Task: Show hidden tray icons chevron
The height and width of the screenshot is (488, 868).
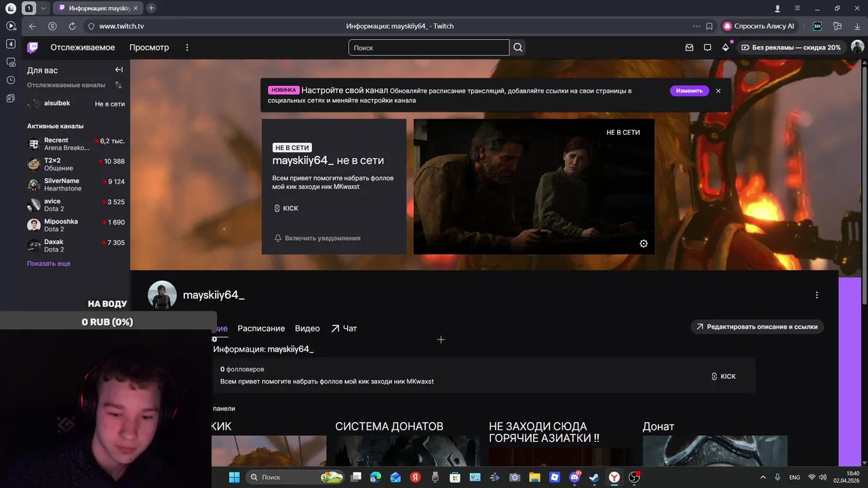Action: [x=763, y=477]
